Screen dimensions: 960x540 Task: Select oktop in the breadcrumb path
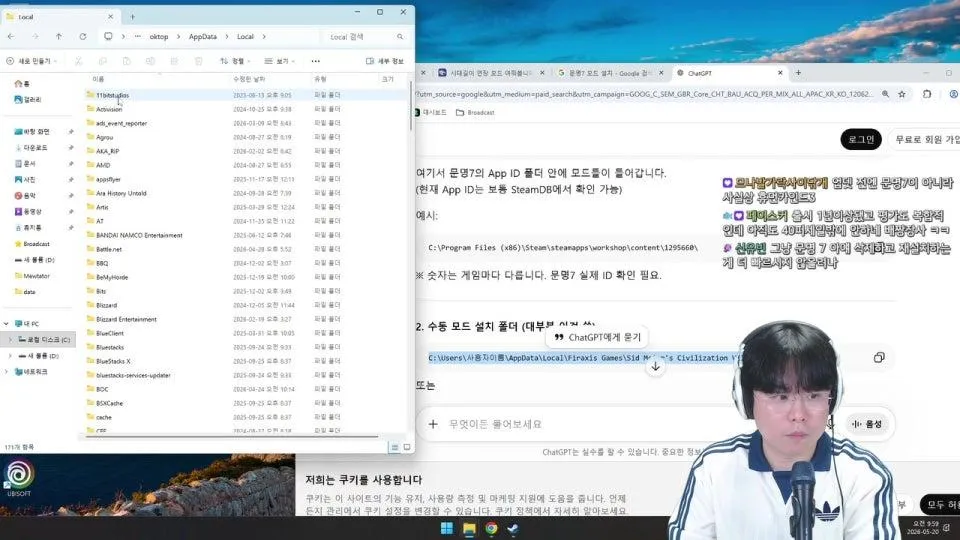(159, 37)
